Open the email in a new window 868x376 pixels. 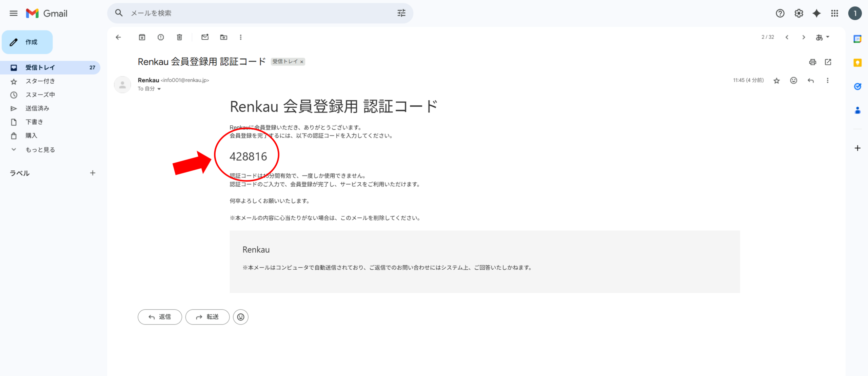coord(828,62)
